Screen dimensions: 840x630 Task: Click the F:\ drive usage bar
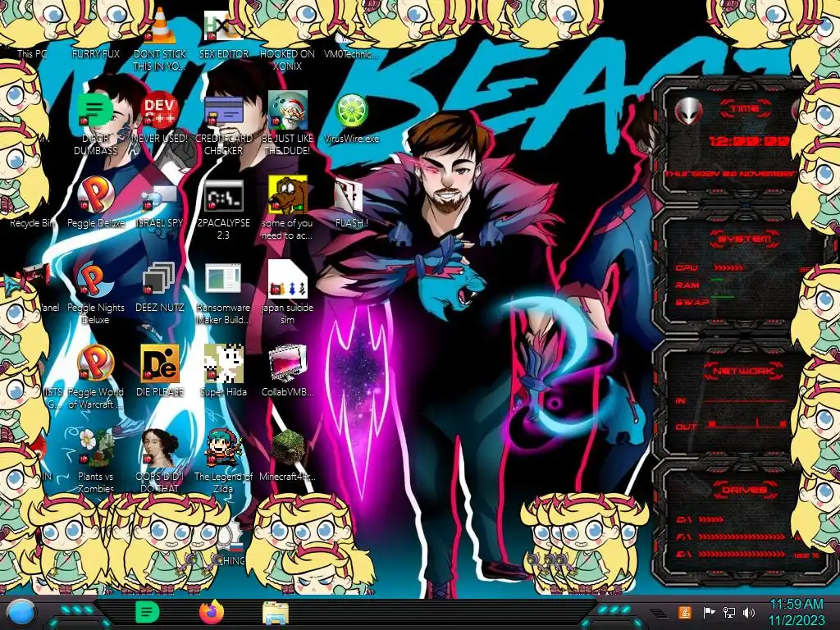click(x=742, y=536)
